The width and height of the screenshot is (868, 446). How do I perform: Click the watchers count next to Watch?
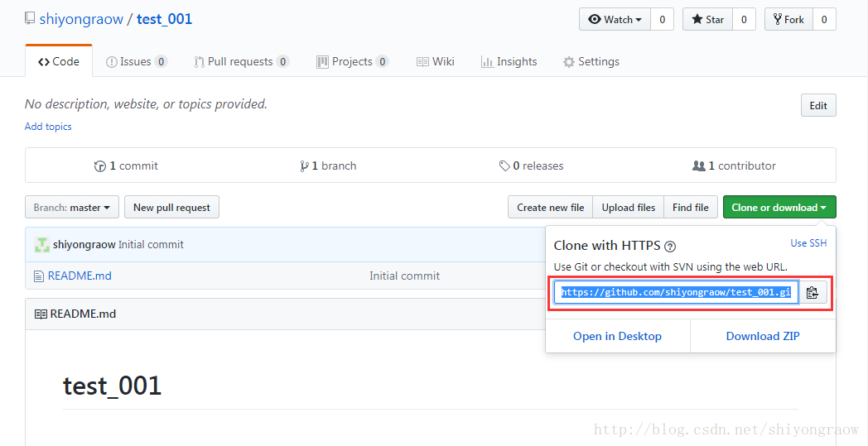662,19
